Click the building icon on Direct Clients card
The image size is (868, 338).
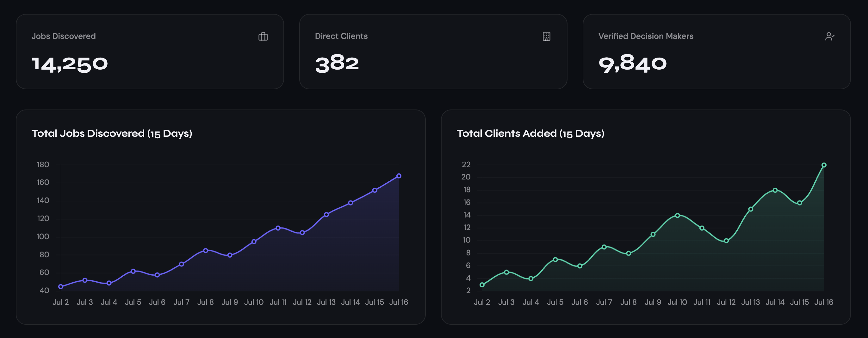click(x=547, y=36)
